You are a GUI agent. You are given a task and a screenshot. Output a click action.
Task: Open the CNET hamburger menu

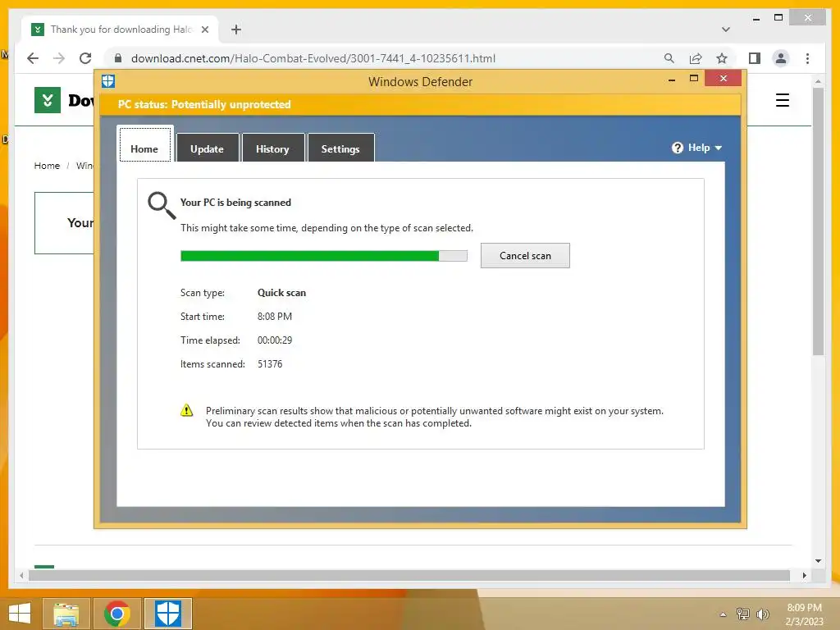pos(782,100)
